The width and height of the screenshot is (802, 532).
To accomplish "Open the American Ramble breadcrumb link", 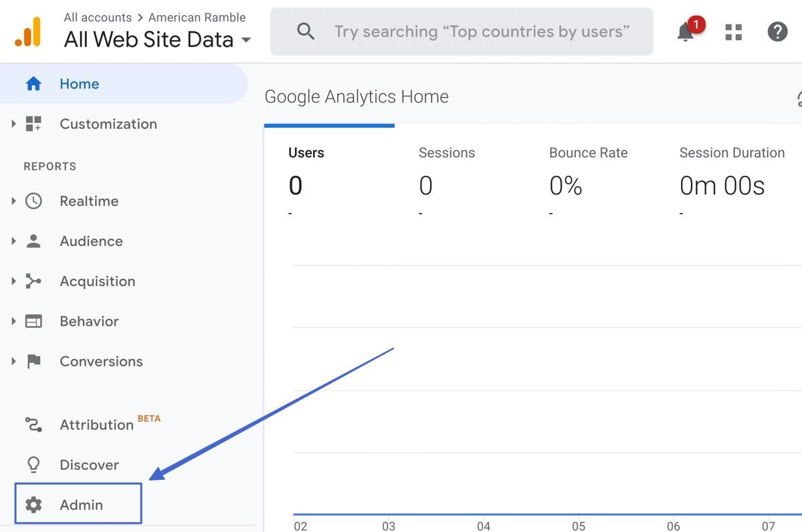I will [x=197, y=17].
